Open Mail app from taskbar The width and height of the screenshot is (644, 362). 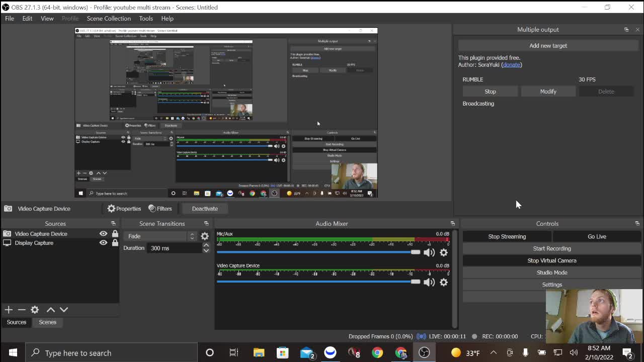click(x=307, y=353)
